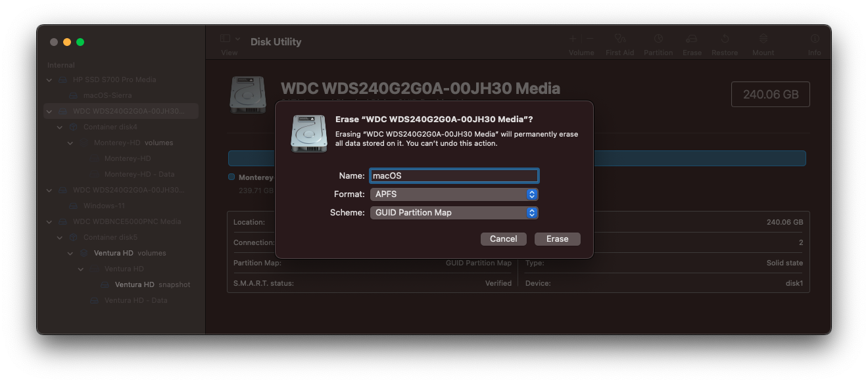Click the HP SSD S700 Pro Media disk icon
Image resolution: width=868 pixels, height=383 pixels.
coord(63,79)
